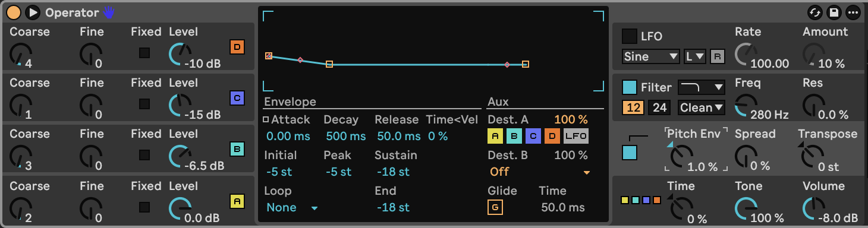Toggle pitch envelope destination D
868x228 pixels.
552,137
